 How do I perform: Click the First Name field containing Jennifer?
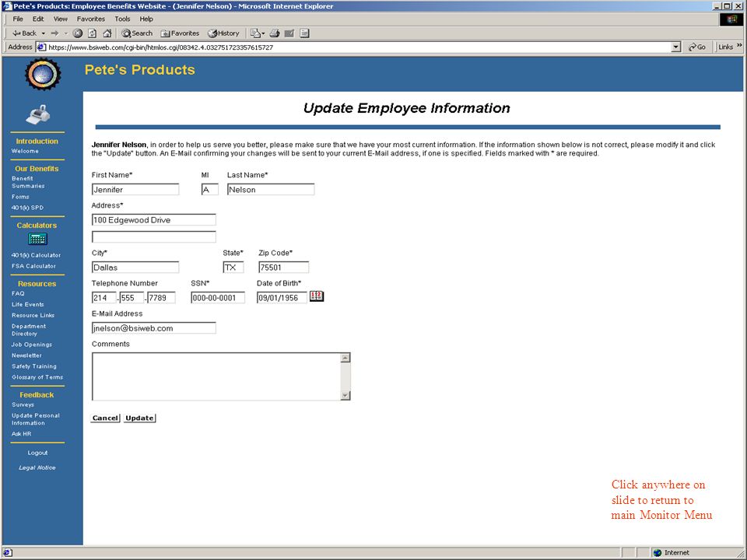(x=135, y=190)
